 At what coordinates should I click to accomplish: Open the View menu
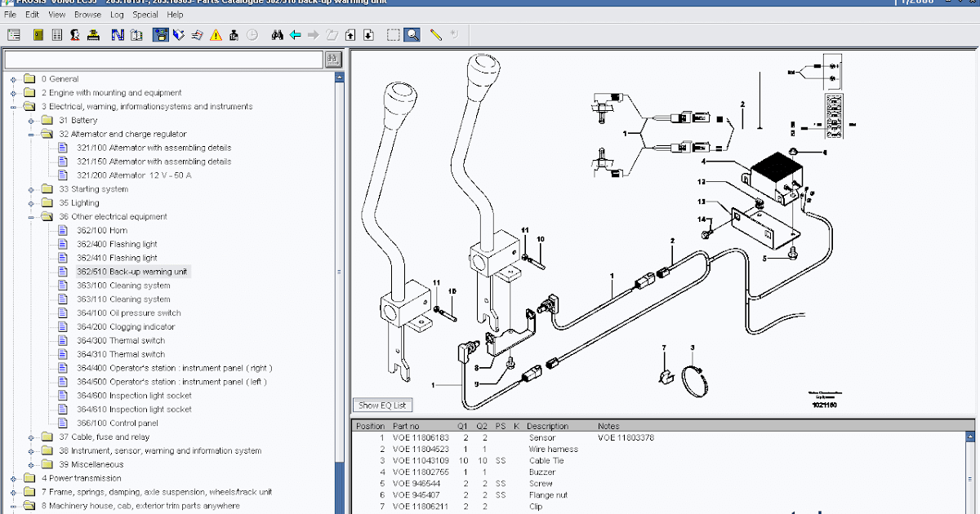57,15
